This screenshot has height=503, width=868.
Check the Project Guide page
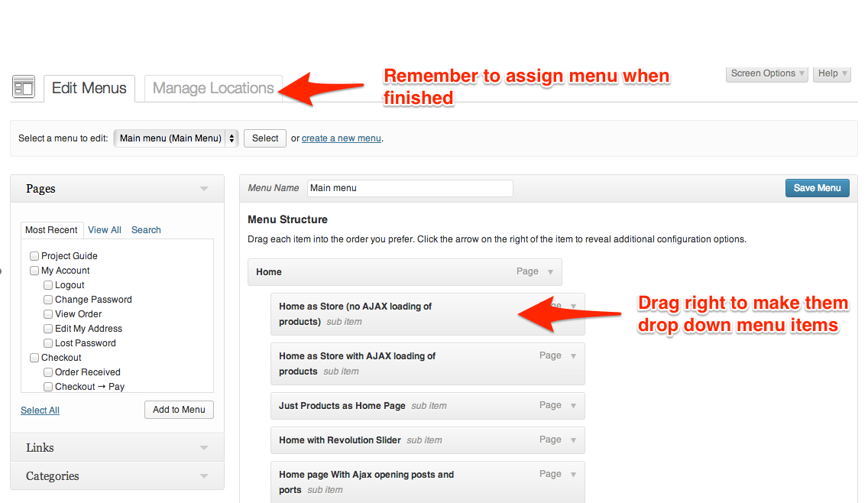pos(34,256)
